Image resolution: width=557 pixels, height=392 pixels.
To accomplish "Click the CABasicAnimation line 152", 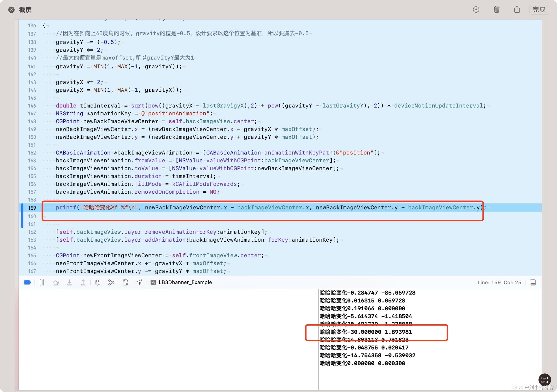I will click(x=218, y=153).
